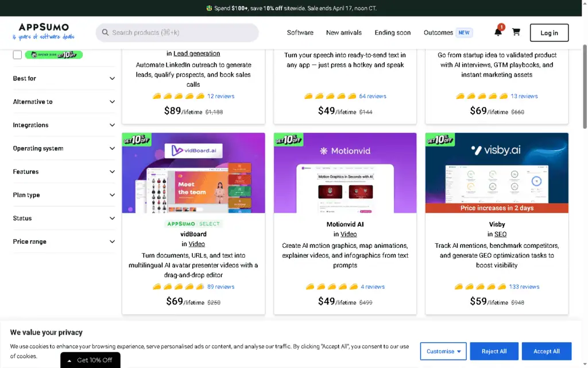Image resolution: width=588 pixels, height=368 pixels.
Task: Click the Price increases in 2 days banner
Action: (x=497, y=208)
